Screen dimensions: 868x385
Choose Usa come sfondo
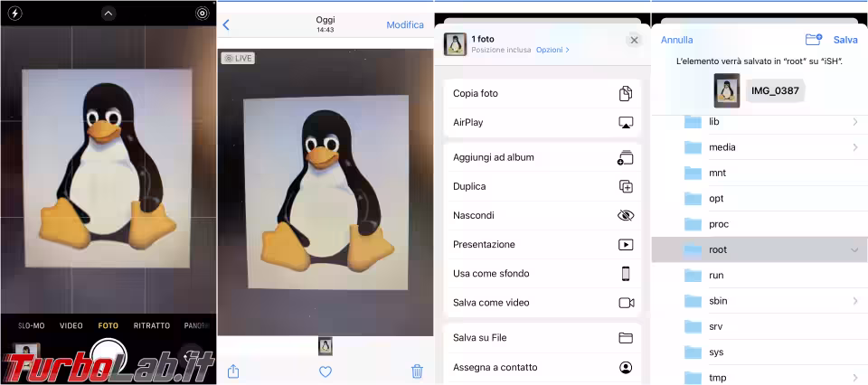point(542,274)
